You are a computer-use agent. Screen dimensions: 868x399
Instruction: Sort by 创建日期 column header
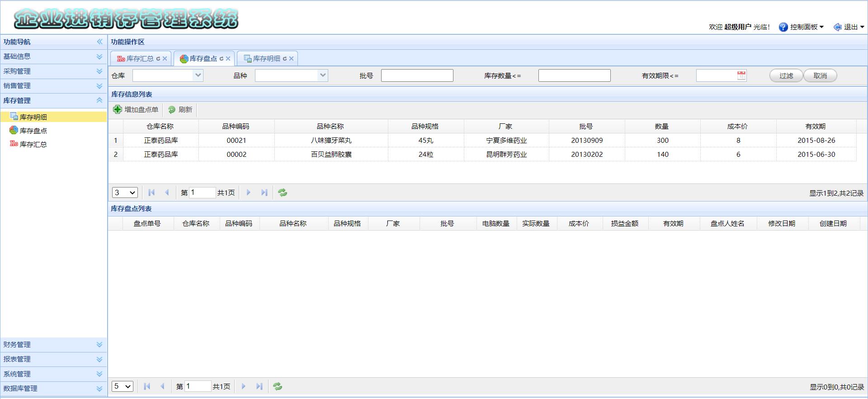point(833,224)
